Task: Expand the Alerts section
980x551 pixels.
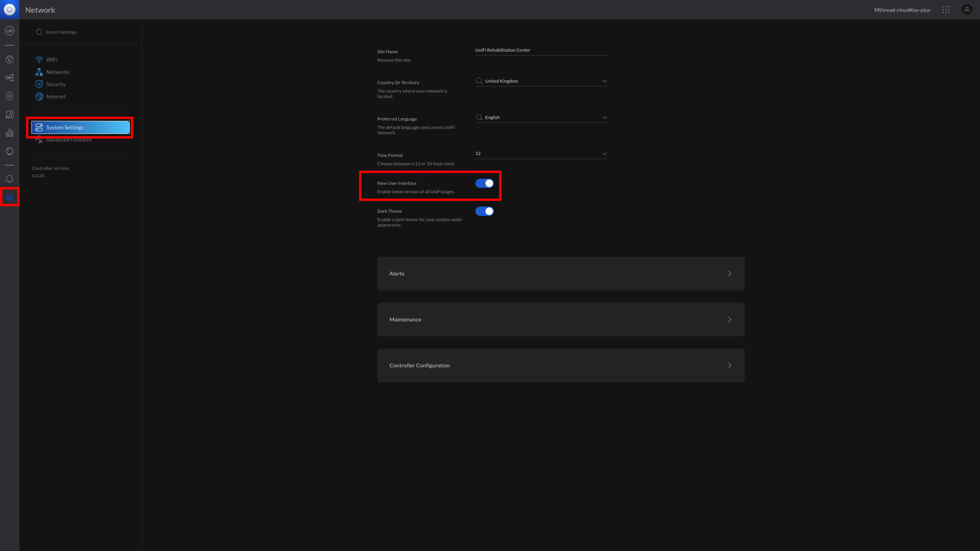Action: (560, 273)
